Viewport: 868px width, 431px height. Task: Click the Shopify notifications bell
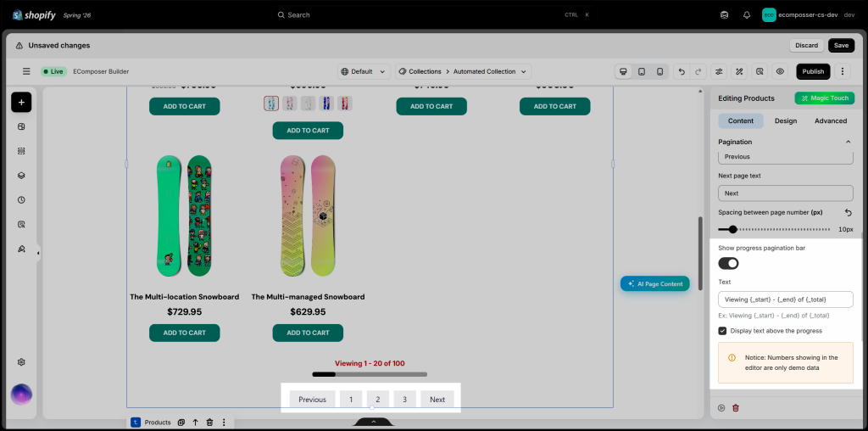pyautogui.click(x=747, y=15)
